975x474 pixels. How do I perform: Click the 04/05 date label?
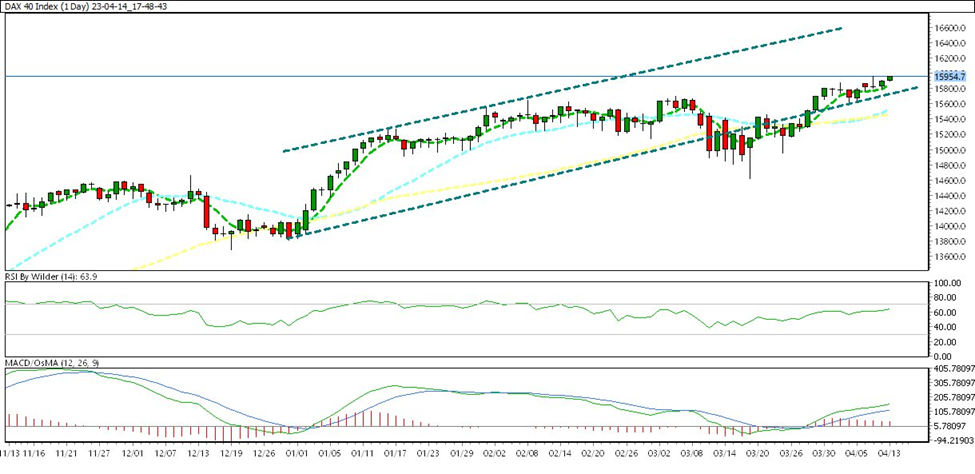click(x=856, y=454)
